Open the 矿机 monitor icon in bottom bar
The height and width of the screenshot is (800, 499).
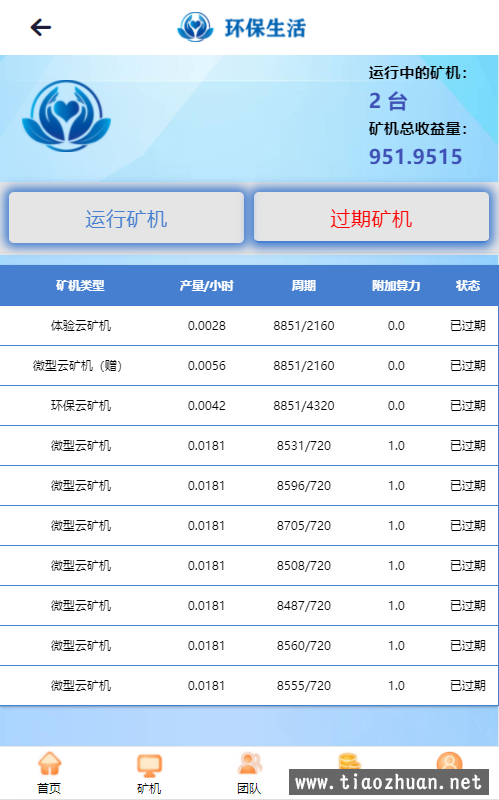click(149, 765)
